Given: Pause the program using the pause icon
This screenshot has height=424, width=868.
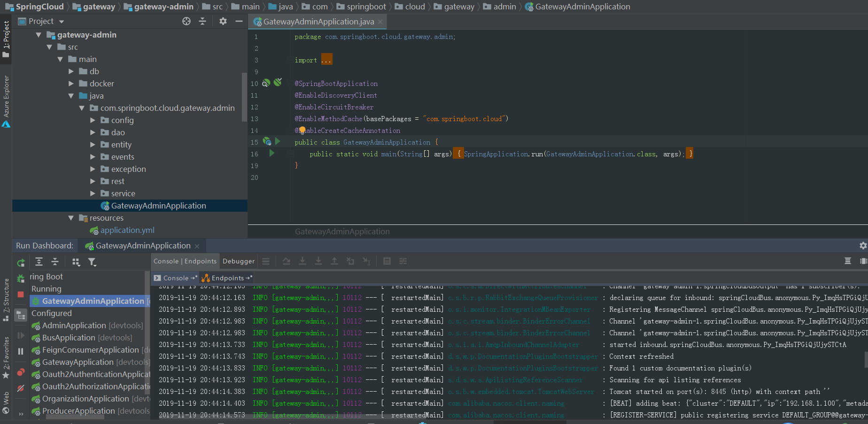Looking at the screenshot, I should [x=21, y=351].
